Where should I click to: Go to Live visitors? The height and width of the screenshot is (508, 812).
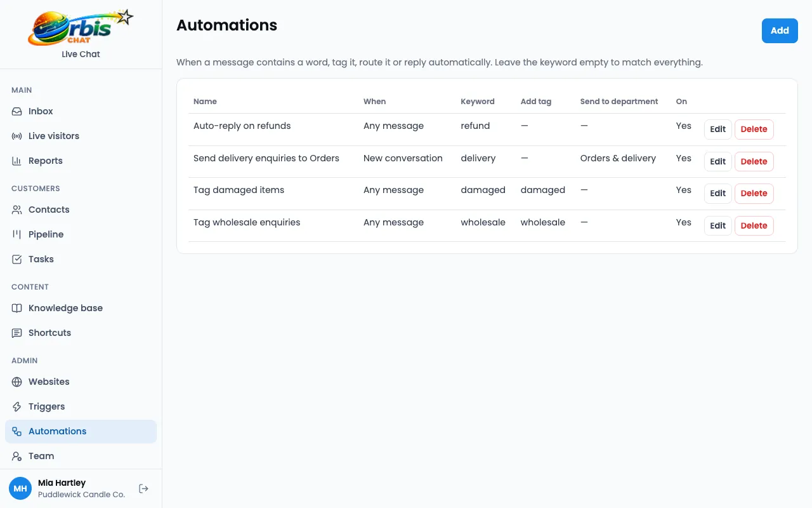tap(81, 136)
